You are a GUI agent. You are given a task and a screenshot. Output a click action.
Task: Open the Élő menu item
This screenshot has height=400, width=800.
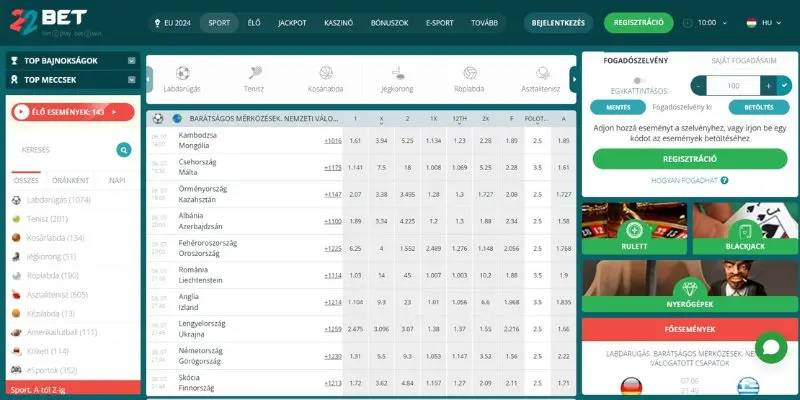[x=254, y=23]
